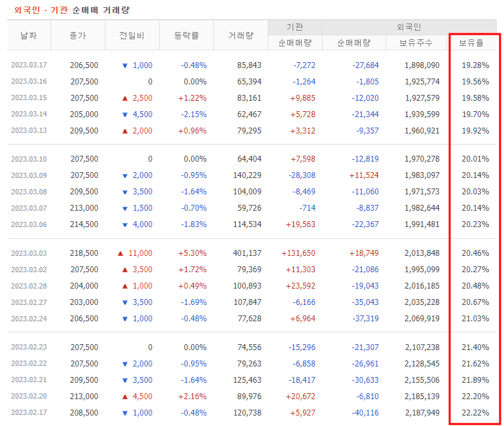Screen dimensions: 504x426
Task: Click holding ratio 20.46%
Action: 475,253
